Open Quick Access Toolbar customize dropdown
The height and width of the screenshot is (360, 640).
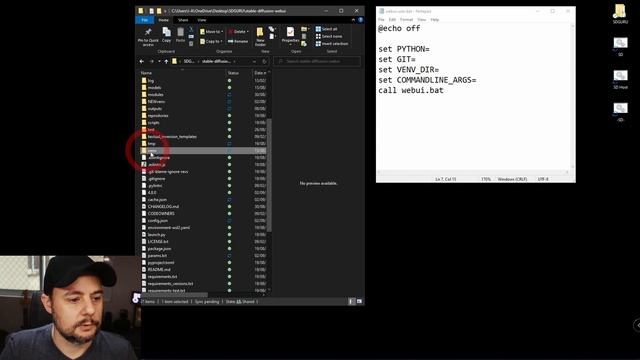click(165, 11)
